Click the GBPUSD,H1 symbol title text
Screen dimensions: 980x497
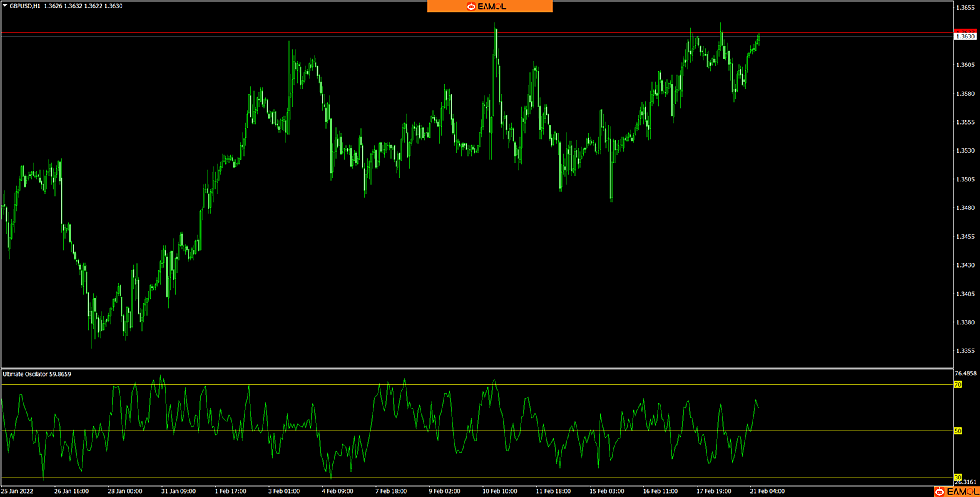tap(25, 6)
